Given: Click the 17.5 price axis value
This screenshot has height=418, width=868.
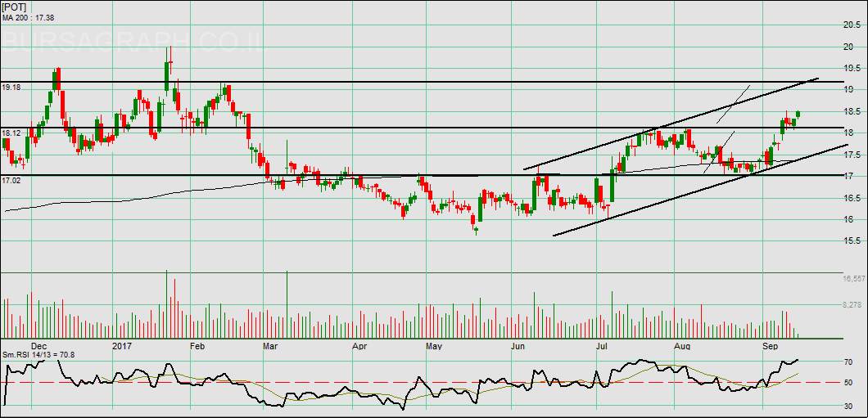Looking at the screenshot, I should (852, 155).
